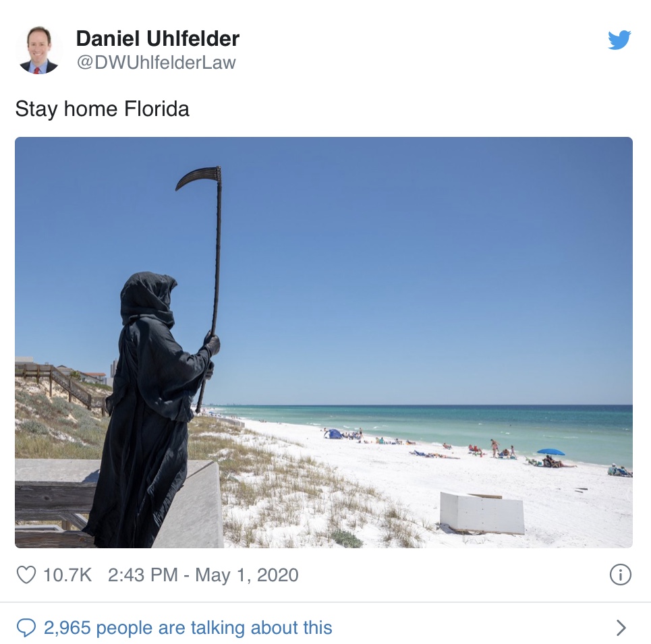Viewport: 651px width, 644px height.
Task: Select the Stay home Florida tweet text
Action: [102, 109]
